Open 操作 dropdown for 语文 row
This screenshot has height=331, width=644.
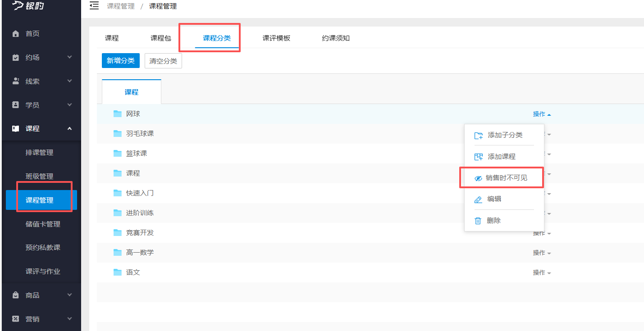pyautogui.click(x=542, y=272)
